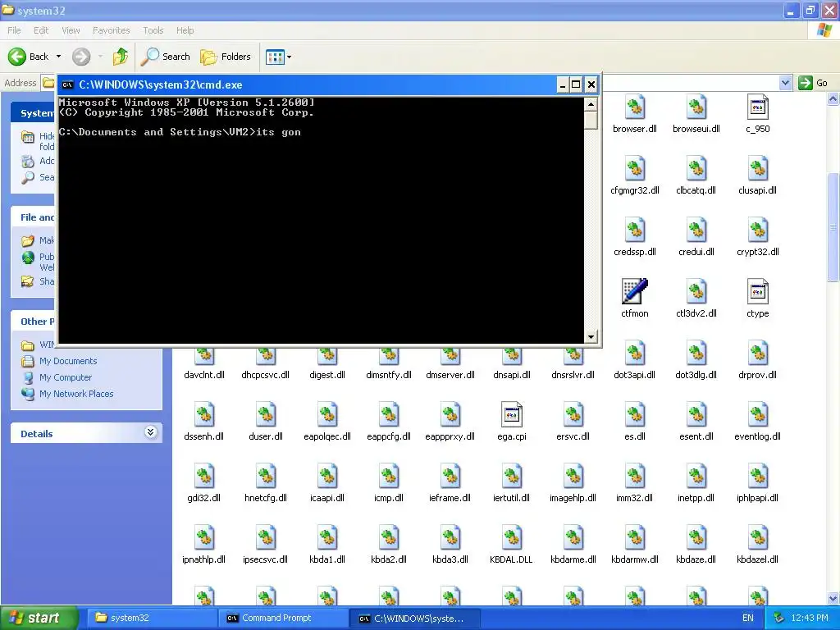Viewport: 840px width, 630px height.
Task: Select the ctfmon program icon
Action: coord(635,291)
